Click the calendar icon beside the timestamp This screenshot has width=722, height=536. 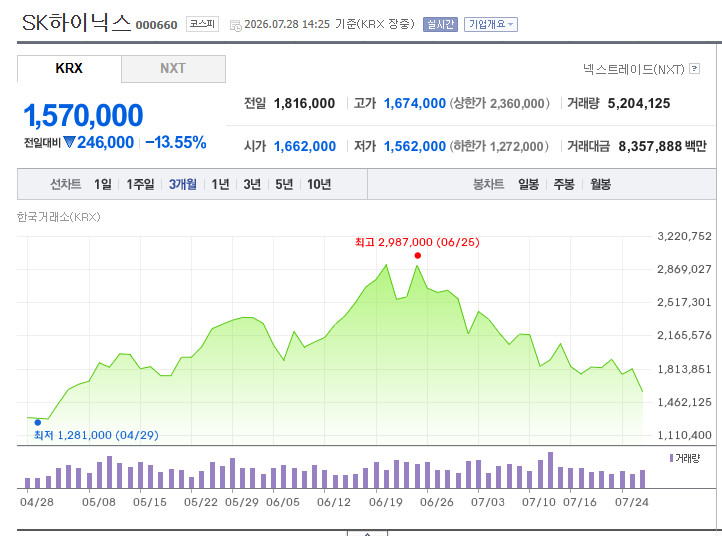[x=235, y=26]
